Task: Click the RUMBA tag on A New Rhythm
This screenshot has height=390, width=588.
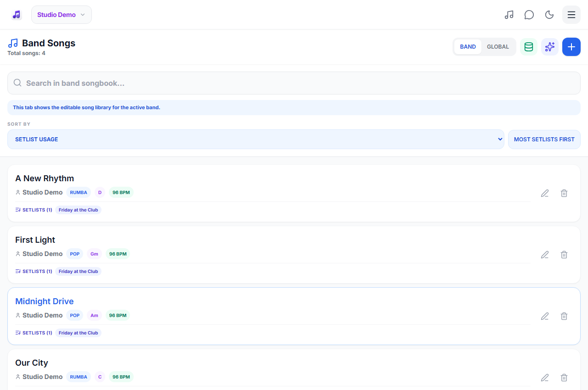Action: 79,193
